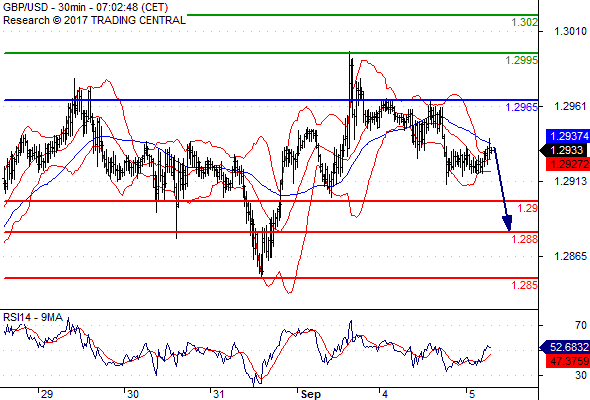This screenshot has height=400, width=590.
Task: Click the red 1.285 support label
Action: click(525, 285)
